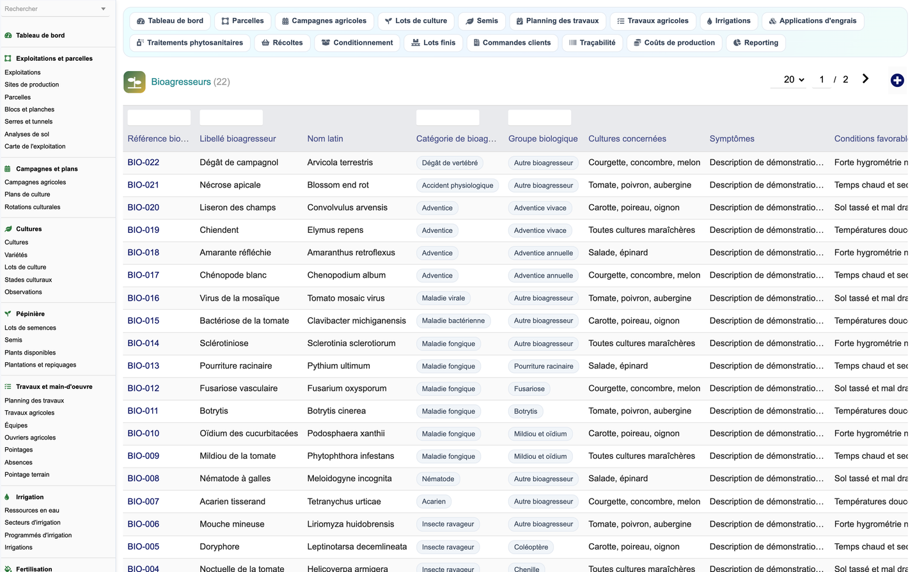Screen dimensions: 924x572
Task: Open Traitements phytosanitaires tab
Action: point(190,43)
